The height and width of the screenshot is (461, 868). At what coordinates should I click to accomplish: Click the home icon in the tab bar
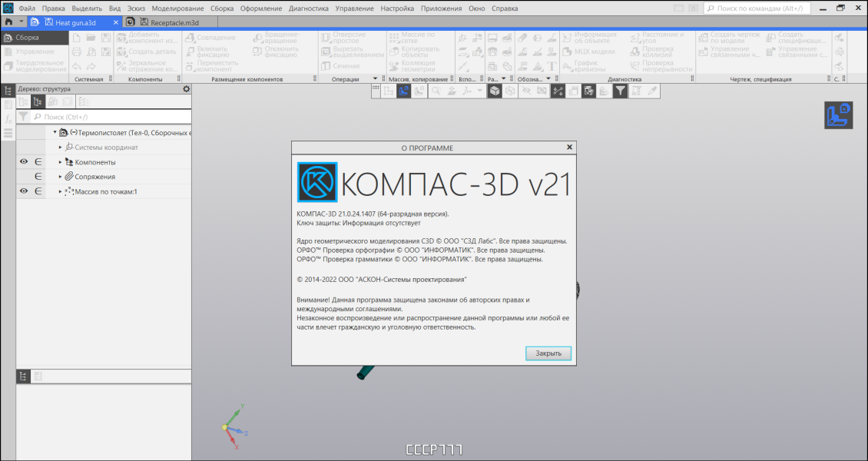coord(8,22)
